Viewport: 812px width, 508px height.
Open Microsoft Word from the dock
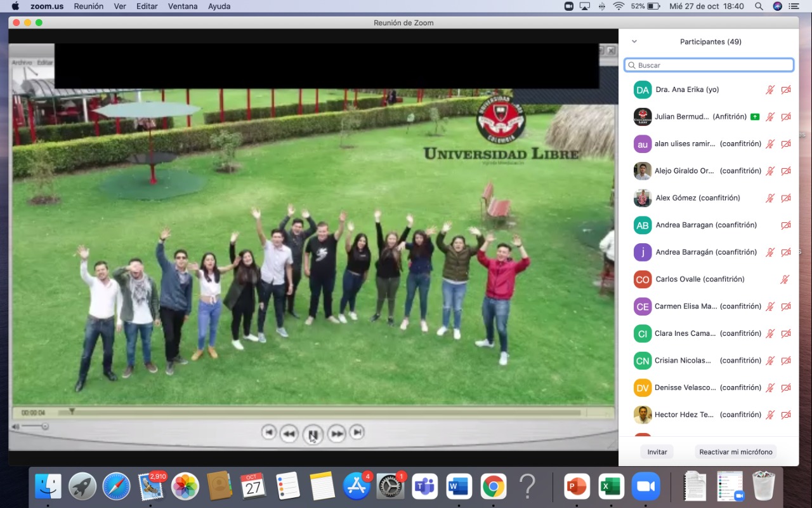pos(459,487)
